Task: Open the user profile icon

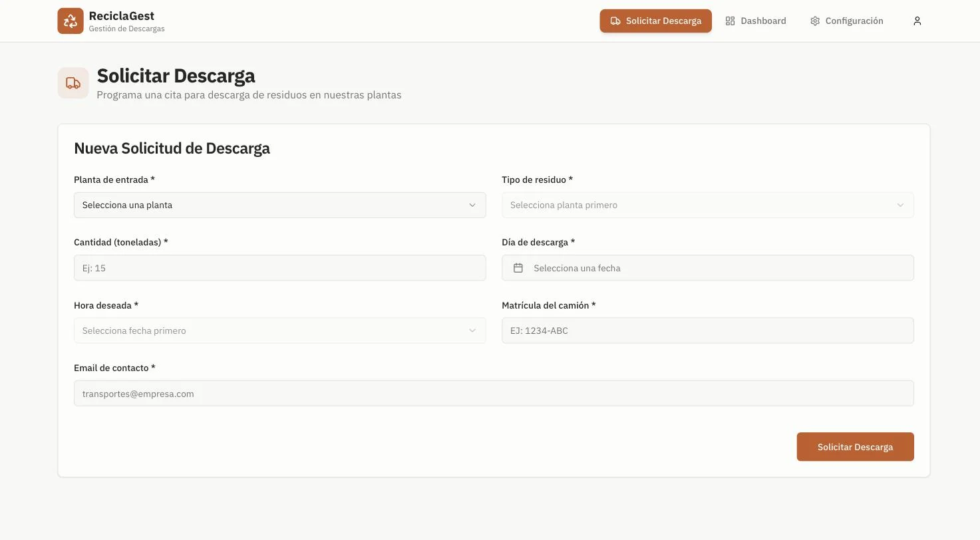Action: 917,21
